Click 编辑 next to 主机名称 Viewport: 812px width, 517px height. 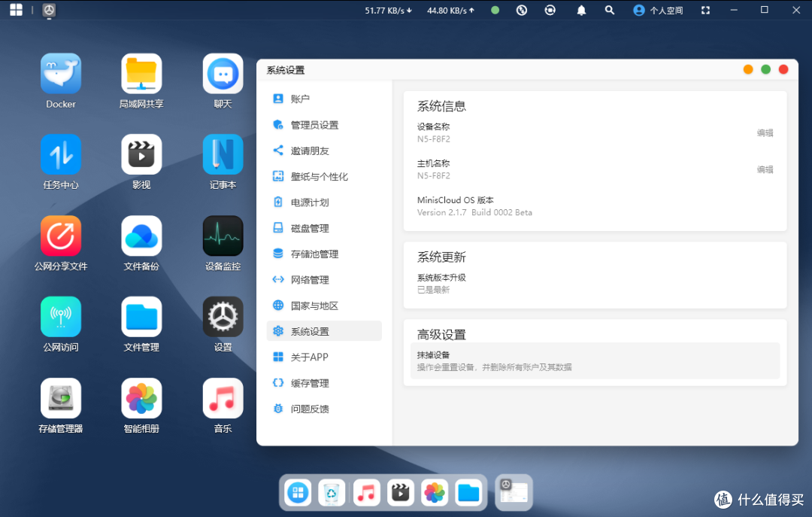765,169
